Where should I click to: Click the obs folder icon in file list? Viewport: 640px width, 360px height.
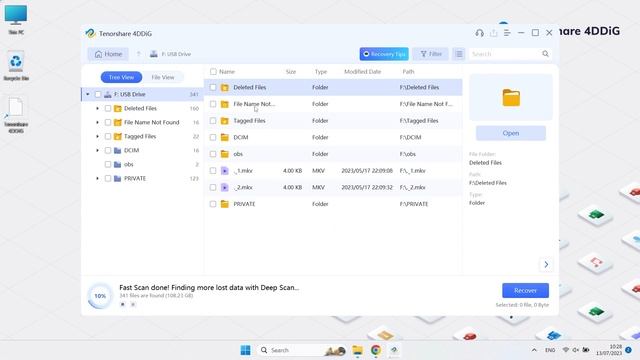[224, 154]
